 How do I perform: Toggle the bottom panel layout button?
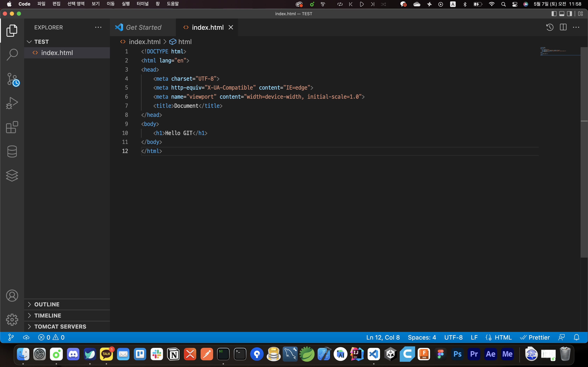tap(562, 14)
